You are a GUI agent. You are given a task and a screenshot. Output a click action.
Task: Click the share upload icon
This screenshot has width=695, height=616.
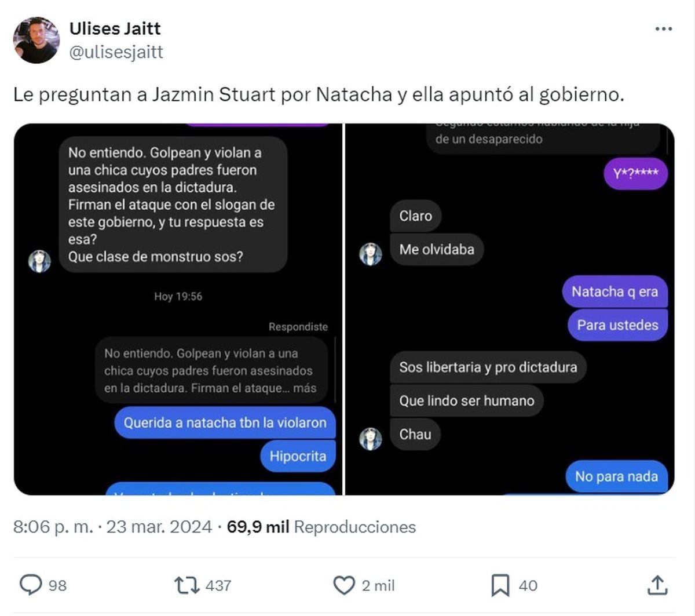(x=657, y=585)
